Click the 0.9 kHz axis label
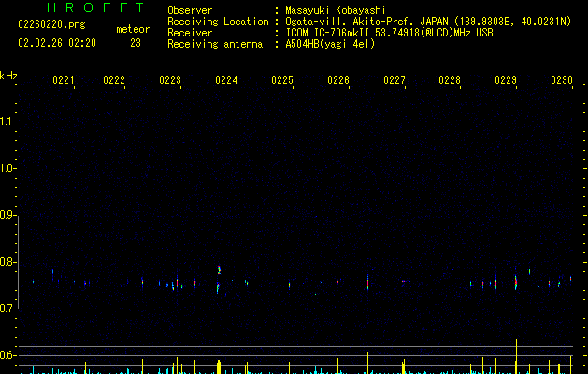This screenshot has width=588, height=374. pyautogui.click(x=7, y=215)
